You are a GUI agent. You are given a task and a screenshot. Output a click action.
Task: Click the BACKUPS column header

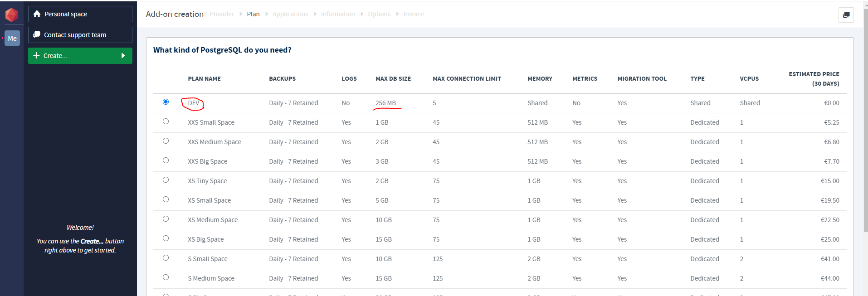(x=282, y=78)
